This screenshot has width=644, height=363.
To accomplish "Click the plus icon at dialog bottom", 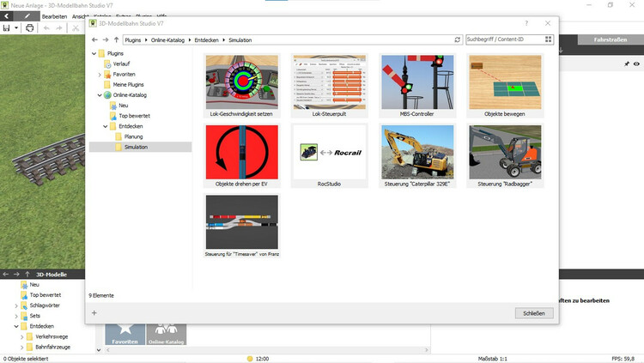I will click(94, 313).
